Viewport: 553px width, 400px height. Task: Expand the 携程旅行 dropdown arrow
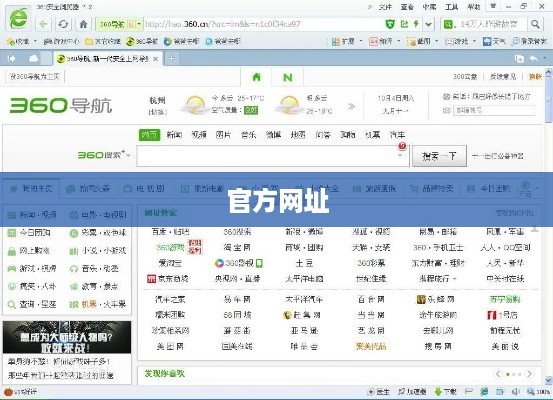click(455, 279)
